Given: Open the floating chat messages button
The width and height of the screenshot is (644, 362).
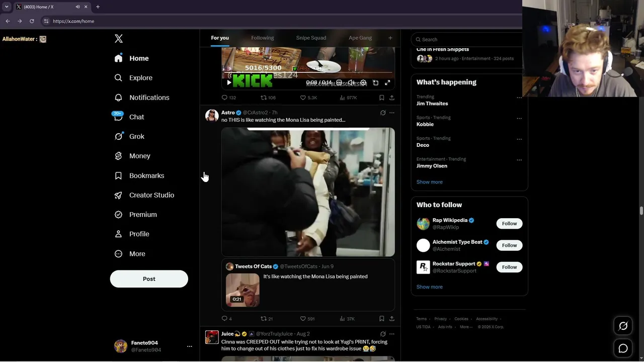Looking at the screenshot, I should 623,348.
